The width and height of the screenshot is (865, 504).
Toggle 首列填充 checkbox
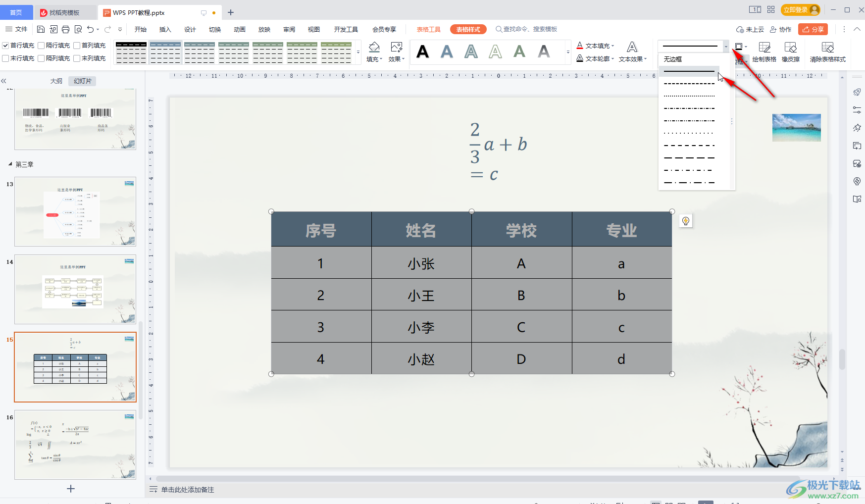[77, 46]
